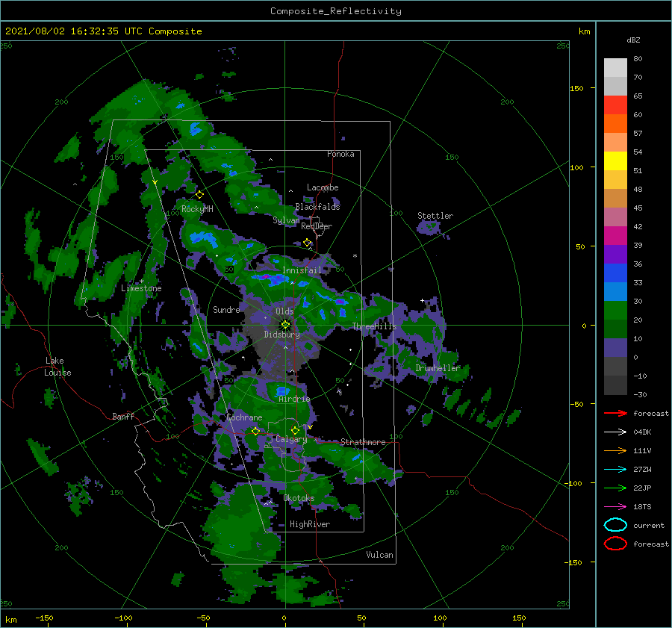Viewport: 672px width, 628px height.
Task: Click the yellow diamond marker above Calgary
Action: (x=295, y=430)
